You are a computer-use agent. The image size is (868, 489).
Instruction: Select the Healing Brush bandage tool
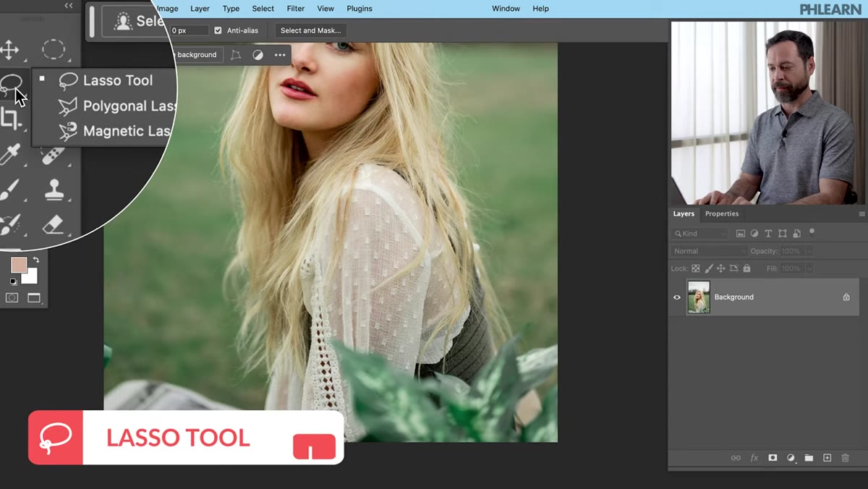53,155
